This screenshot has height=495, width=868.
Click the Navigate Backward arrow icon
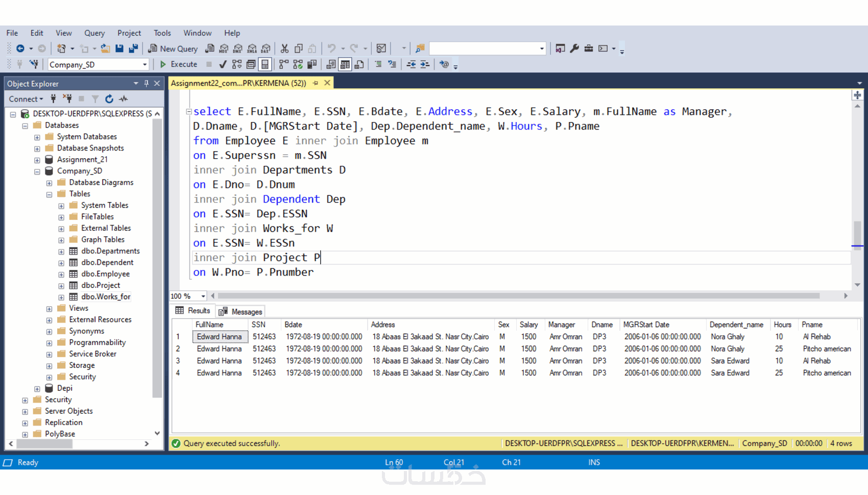pos(20,48)
